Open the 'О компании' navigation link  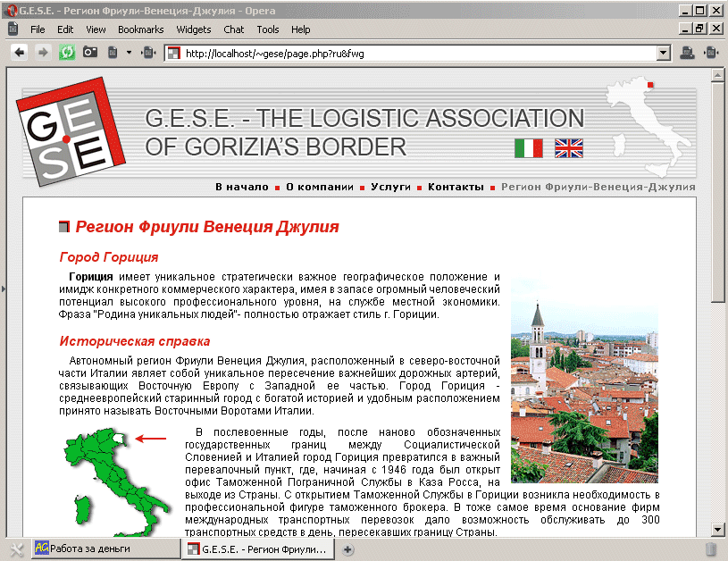[320, 188]
